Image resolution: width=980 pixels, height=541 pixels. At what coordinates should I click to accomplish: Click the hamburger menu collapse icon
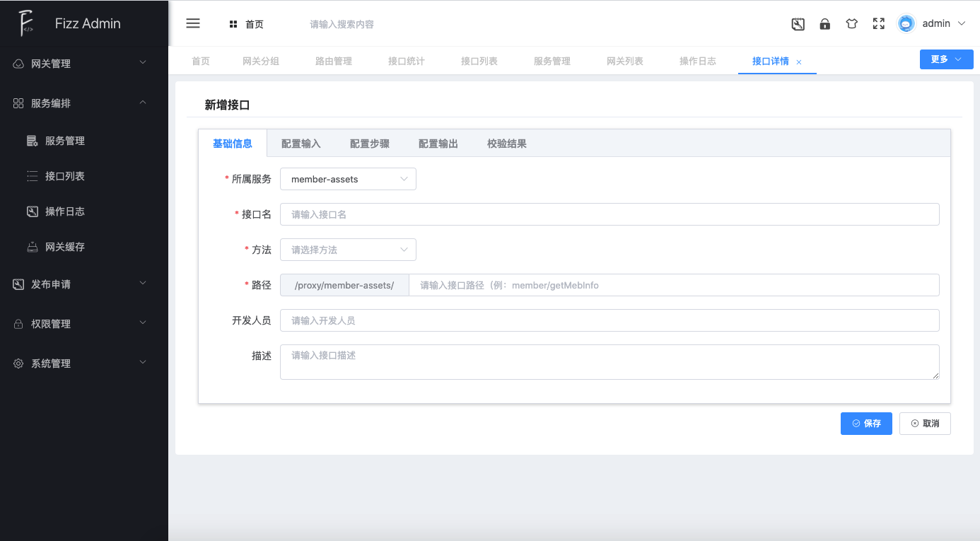[x=193, y=23]
